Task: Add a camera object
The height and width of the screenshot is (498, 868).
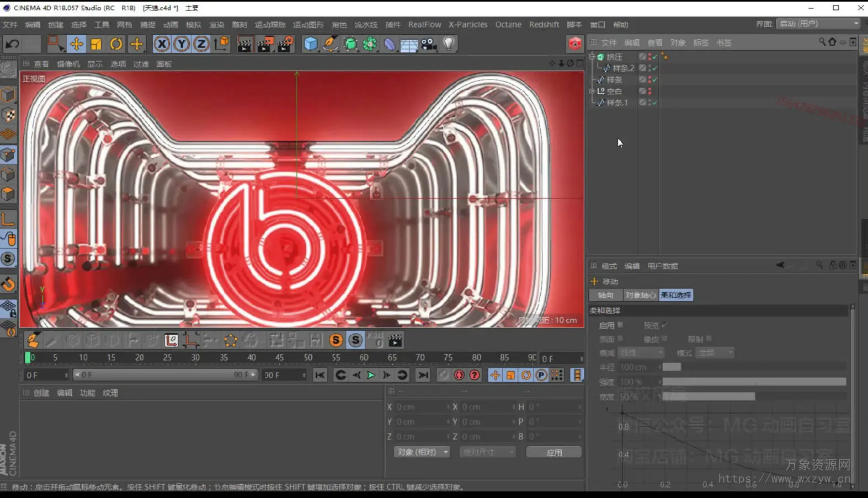Action: tap(429, 44)
